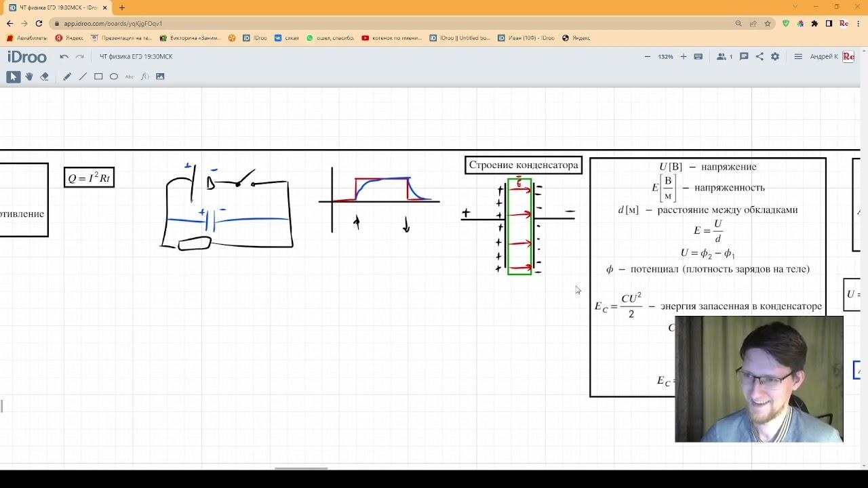This screenshot has width=868, height=488.
Task: Select the E = U/d formula
Action: point(708,230)
